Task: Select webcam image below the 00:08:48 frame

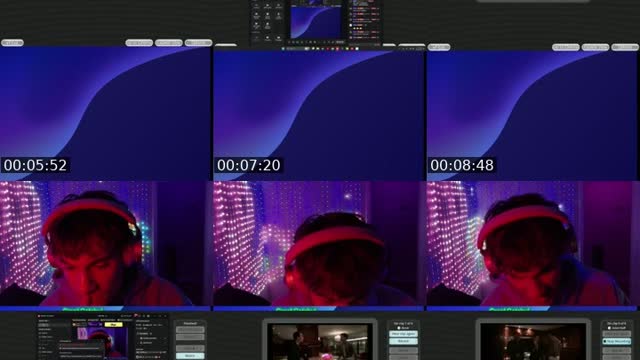Action: tap(532, 243)
